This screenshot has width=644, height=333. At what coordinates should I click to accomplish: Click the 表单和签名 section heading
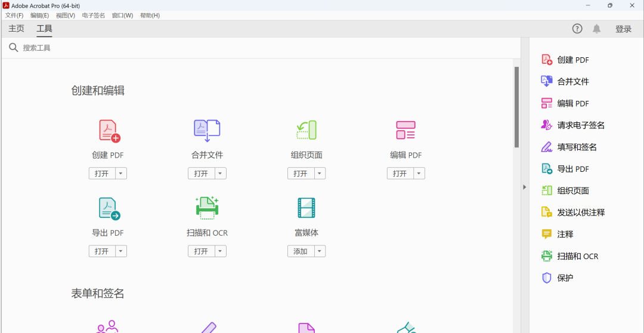tap(98, 293)
